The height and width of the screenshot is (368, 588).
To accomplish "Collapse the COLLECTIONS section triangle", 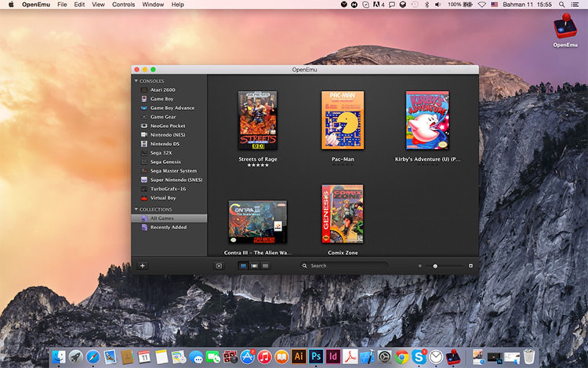I will coord(136,209).
